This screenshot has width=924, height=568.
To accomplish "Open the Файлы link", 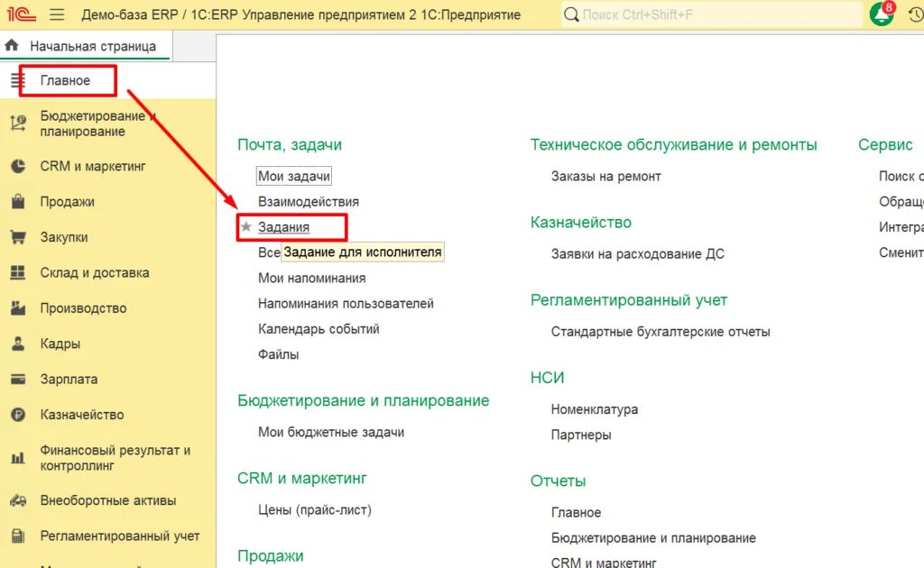I will [x=278, y=354].
